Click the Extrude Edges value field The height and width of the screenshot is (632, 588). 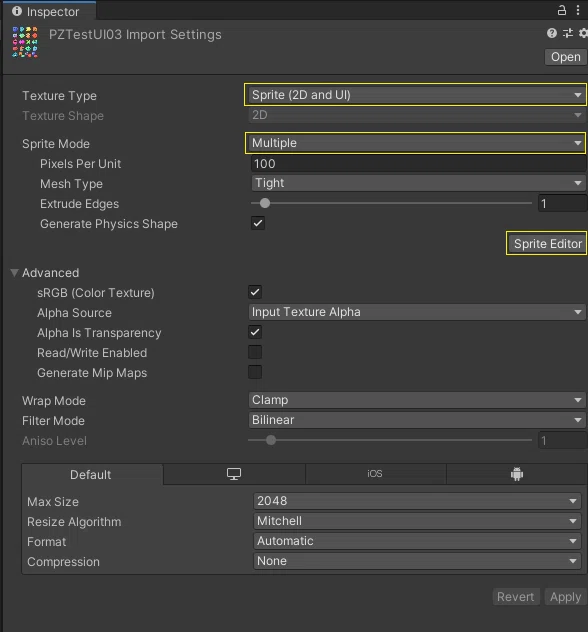point(563,203)
